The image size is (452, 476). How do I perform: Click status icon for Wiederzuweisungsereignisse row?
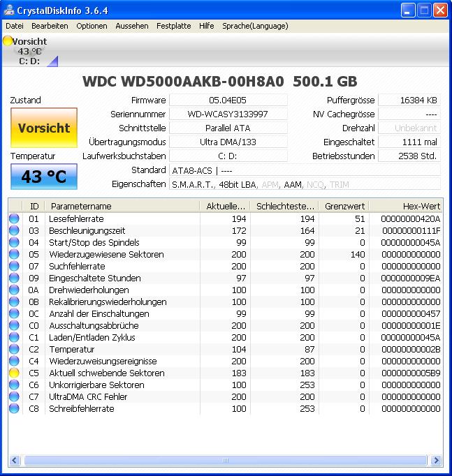14,361
